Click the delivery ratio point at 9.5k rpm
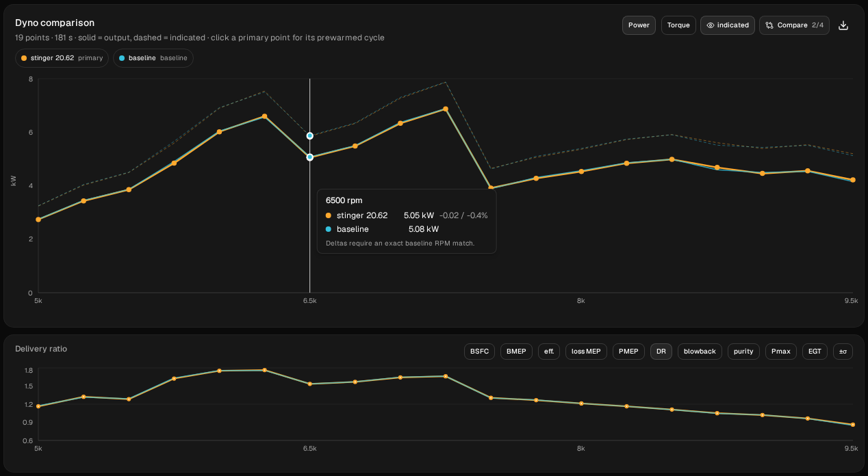Viewport: 868px width, 476px height. [x=852, y=425]
